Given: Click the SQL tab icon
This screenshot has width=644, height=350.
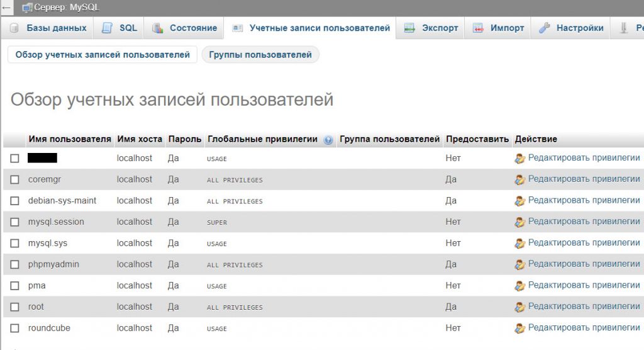Looking at the screenshot, I should pos(107,28).
